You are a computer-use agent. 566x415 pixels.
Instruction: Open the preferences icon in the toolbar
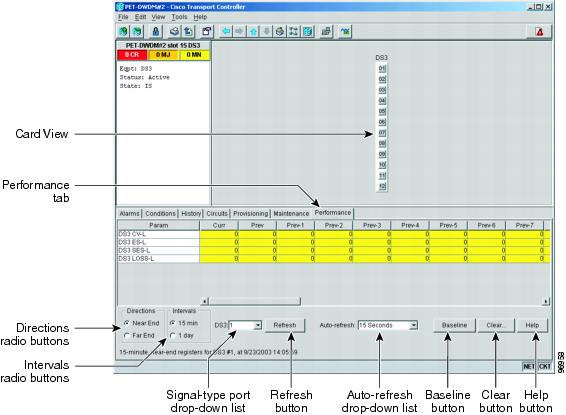(206, 31)
